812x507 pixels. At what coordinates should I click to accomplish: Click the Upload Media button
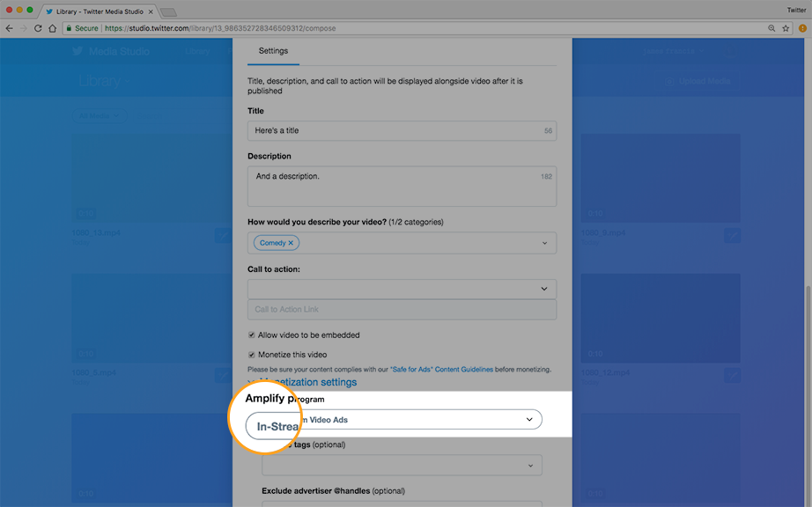pyautogui.click(x=700, y=80)
